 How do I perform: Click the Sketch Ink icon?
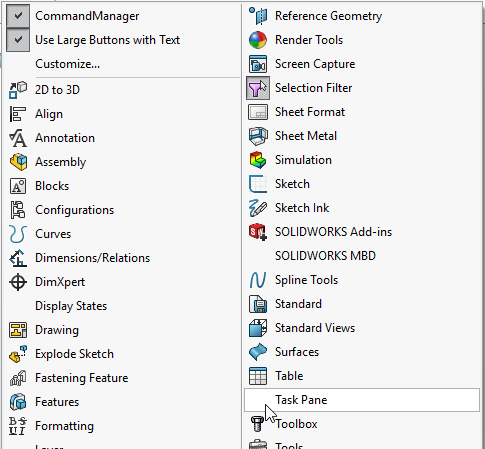tap(258, 208)
